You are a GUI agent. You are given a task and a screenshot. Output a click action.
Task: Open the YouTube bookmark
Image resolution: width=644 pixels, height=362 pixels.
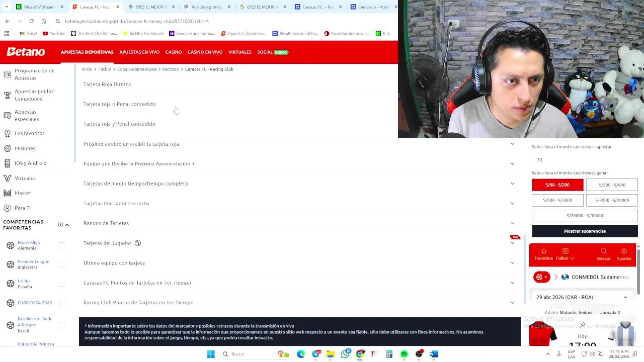[54, 33]
